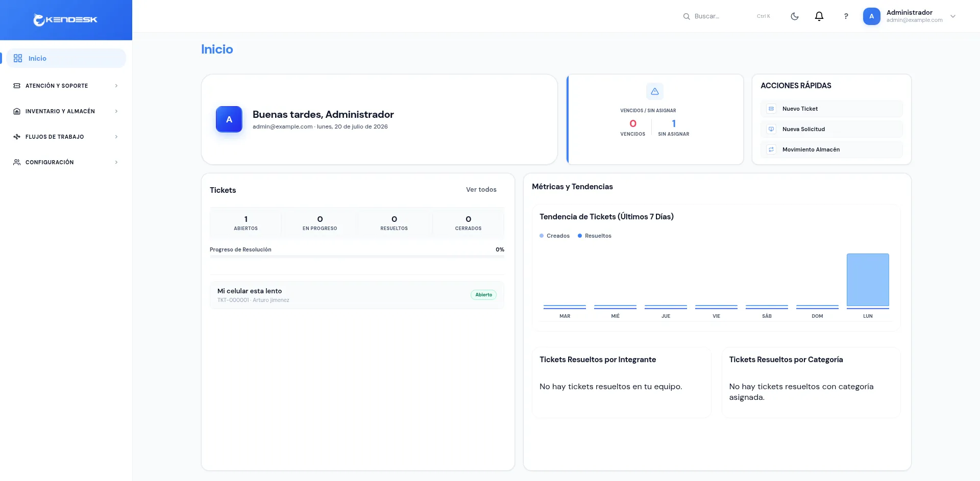Click the Inicio page heading

pyautogui.click(x=217, y=49)
